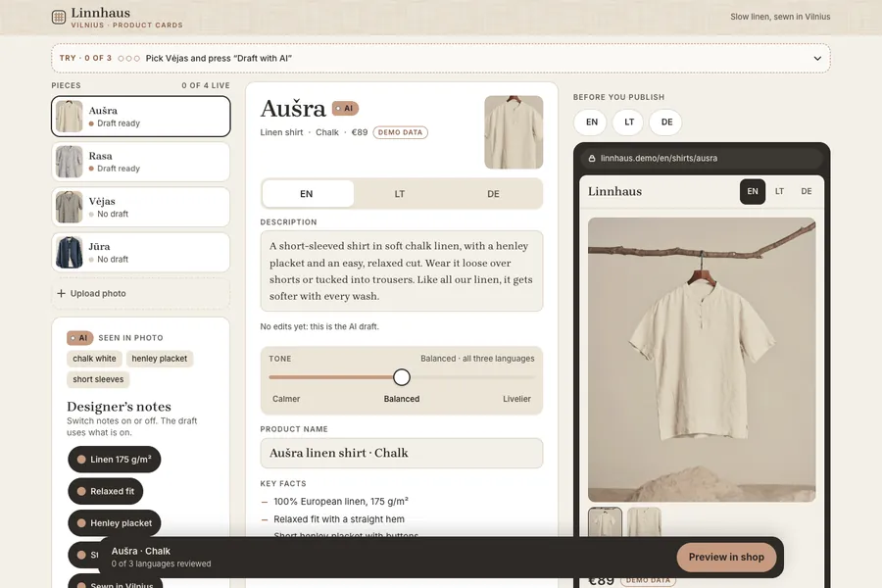Viewport: 882px width, 588px height.
Task: Select the first preview gallery thumbnail
Action: 605,521
